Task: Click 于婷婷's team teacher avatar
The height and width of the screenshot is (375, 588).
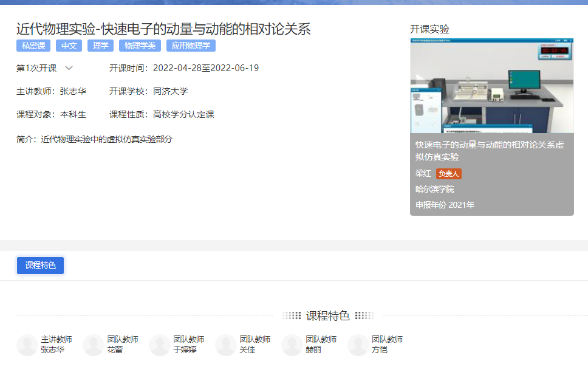Action: (159, 345)
